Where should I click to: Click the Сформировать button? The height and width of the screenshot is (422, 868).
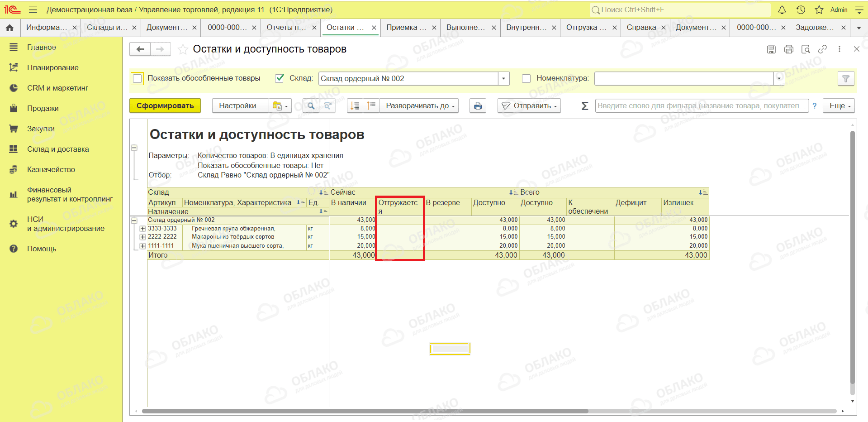click(165, 106)
